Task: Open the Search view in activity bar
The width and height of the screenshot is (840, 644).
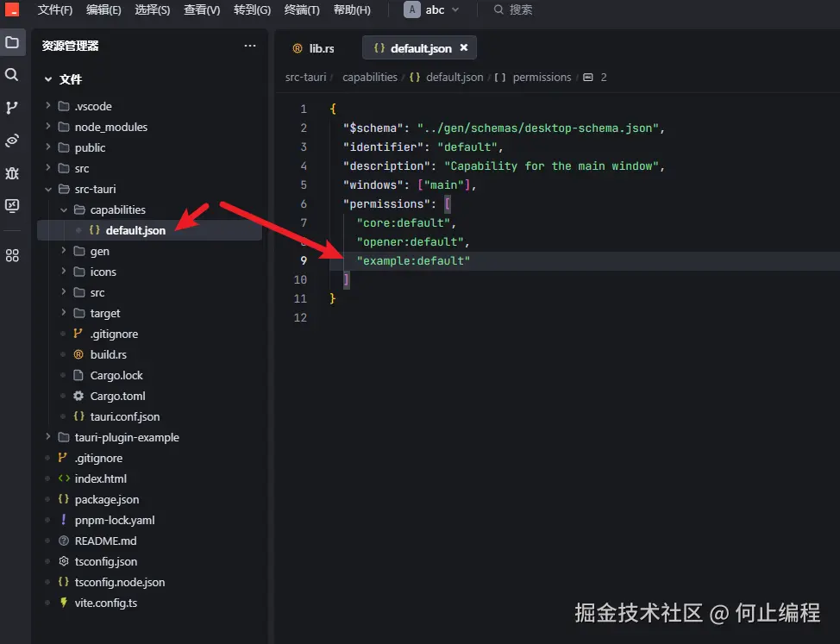Action: (12, 74)
